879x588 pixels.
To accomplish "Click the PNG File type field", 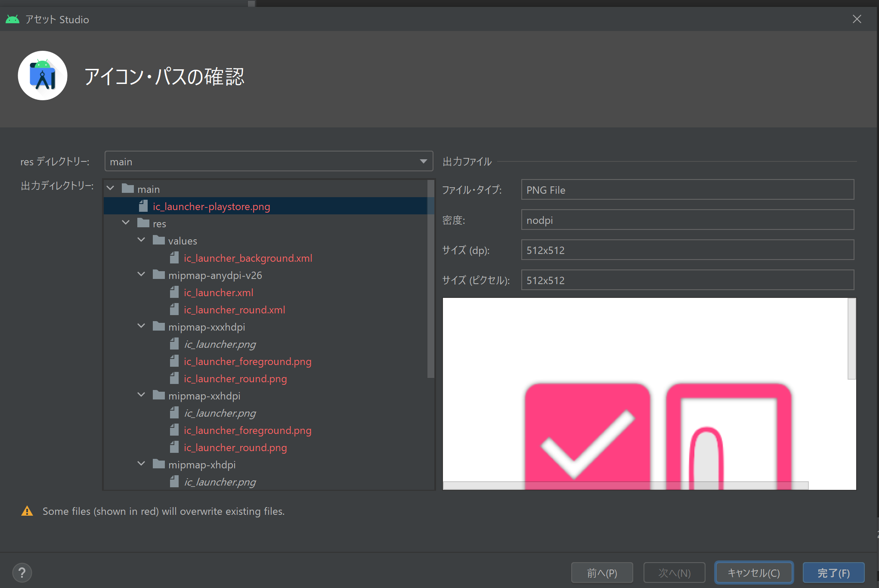I will (687, 190).
